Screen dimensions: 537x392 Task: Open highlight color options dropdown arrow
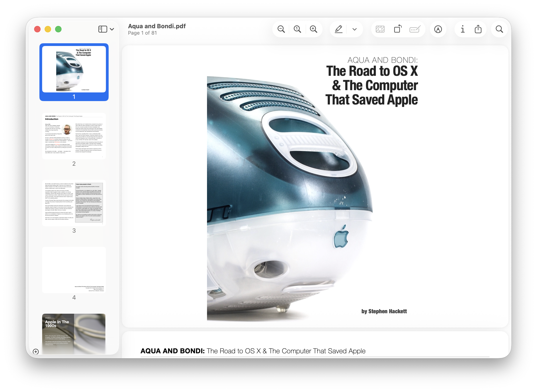pos(354,29)
